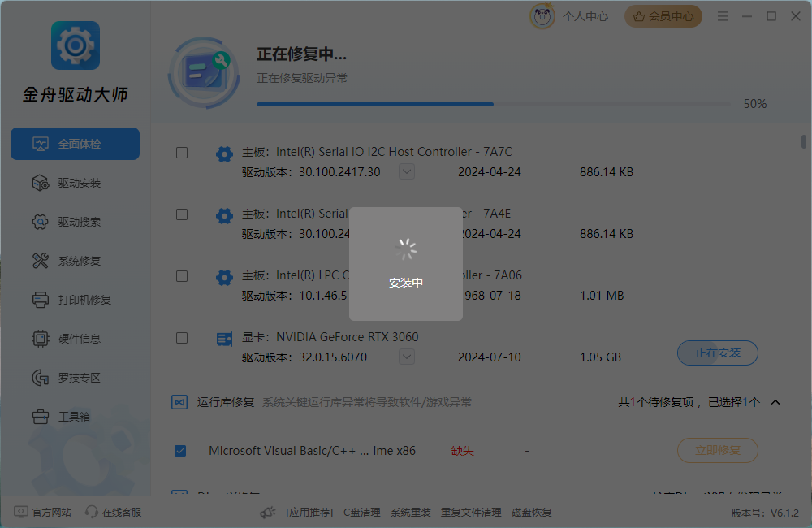Open 系统重装 recommended app
Image resolution: width=812 pixels, height=528 pixels.
[411, 513]
